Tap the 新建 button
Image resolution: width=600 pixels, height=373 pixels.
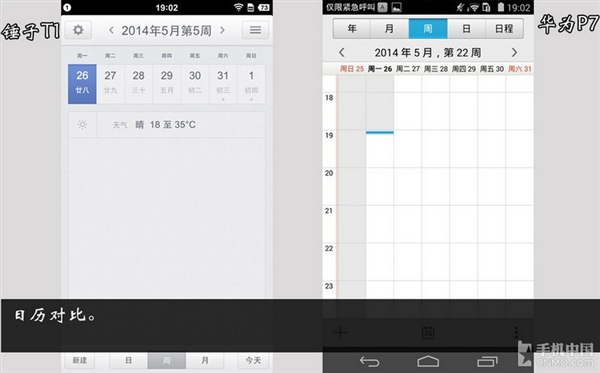pyautogui.click(x=80, y=360)
